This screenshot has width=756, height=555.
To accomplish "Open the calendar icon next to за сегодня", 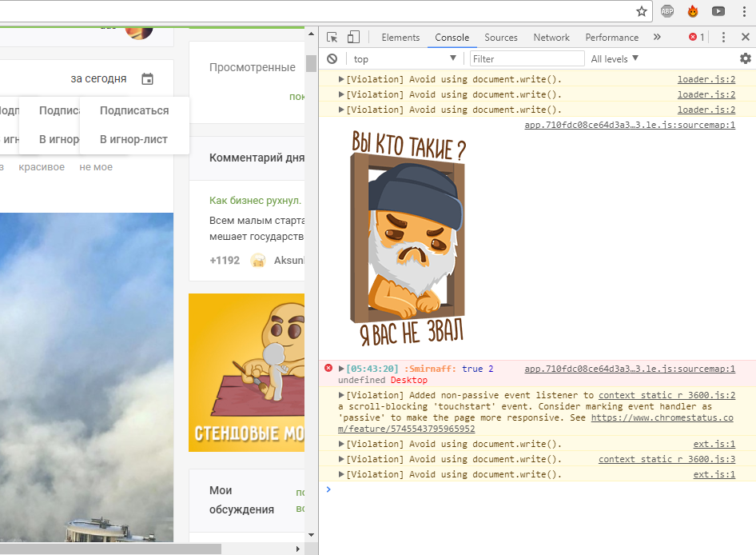I will tap(147, 78).
